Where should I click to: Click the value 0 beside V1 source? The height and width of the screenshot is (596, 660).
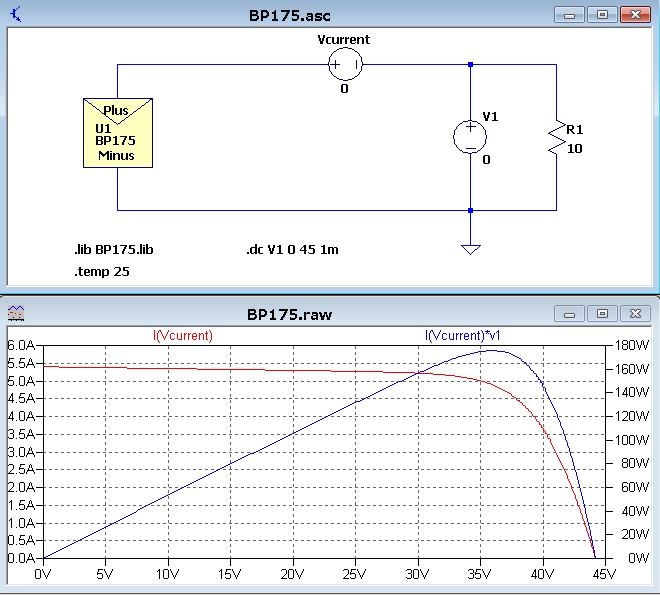click(486, 160)
